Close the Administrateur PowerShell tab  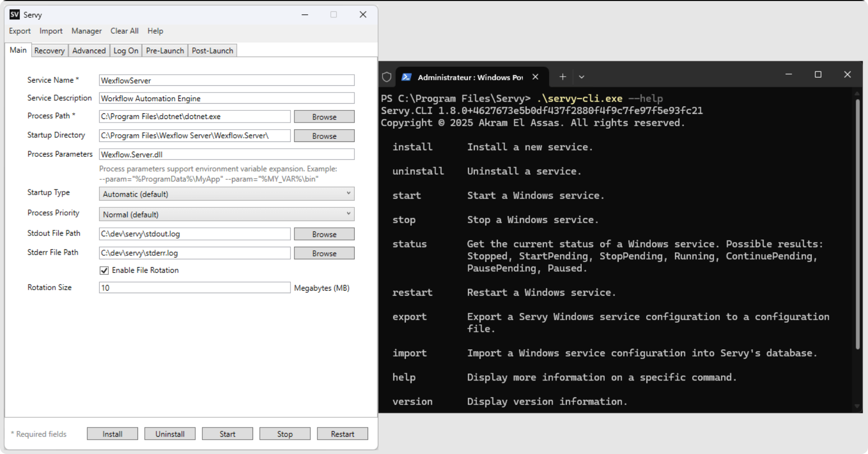point(535,77)
